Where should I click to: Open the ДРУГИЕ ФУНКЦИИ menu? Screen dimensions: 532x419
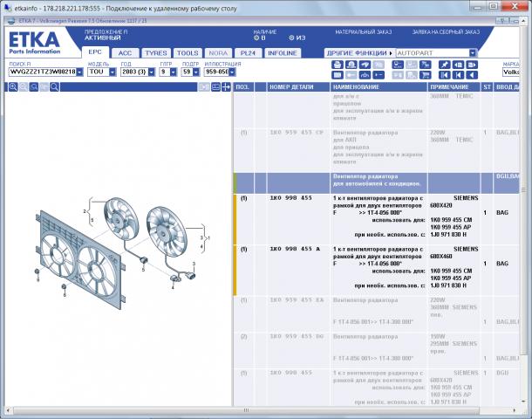tap(359, 53)
